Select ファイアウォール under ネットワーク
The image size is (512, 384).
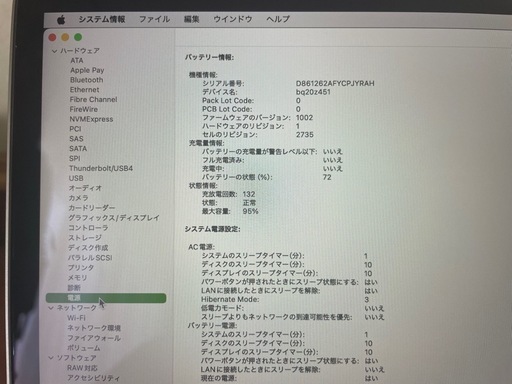pos(94,338)
